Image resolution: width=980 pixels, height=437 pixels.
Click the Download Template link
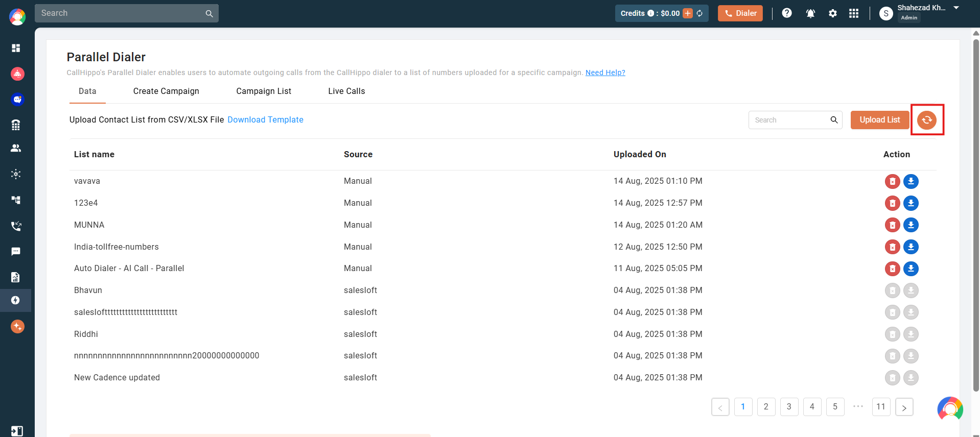point(265,119)
